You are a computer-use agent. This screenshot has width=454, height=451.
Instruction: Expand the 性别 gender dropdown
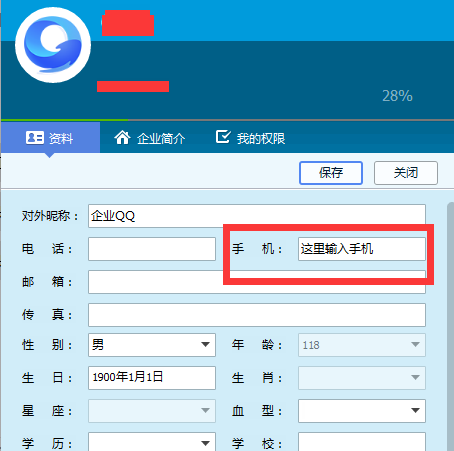tap(152, 345)
